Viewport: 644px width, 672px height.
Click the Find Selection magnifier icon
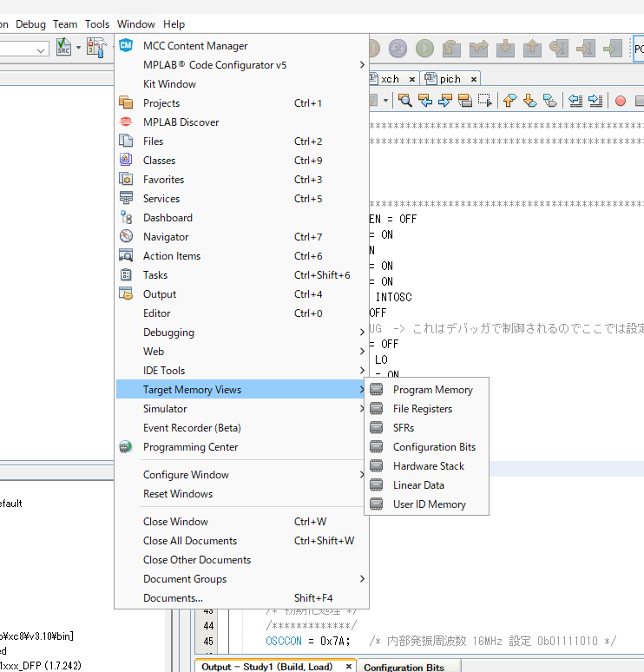pos(405,101)
